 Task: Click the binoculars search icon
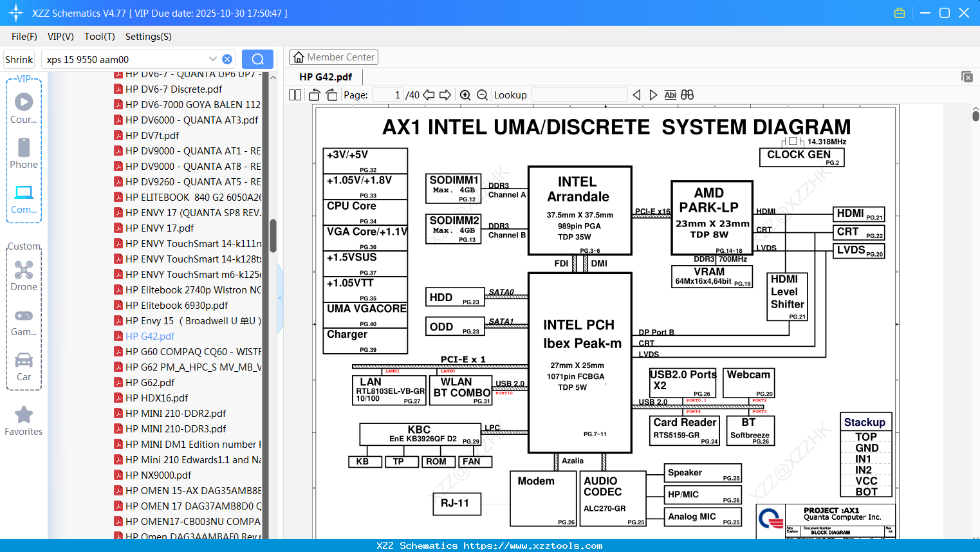[x=687, y=95]
